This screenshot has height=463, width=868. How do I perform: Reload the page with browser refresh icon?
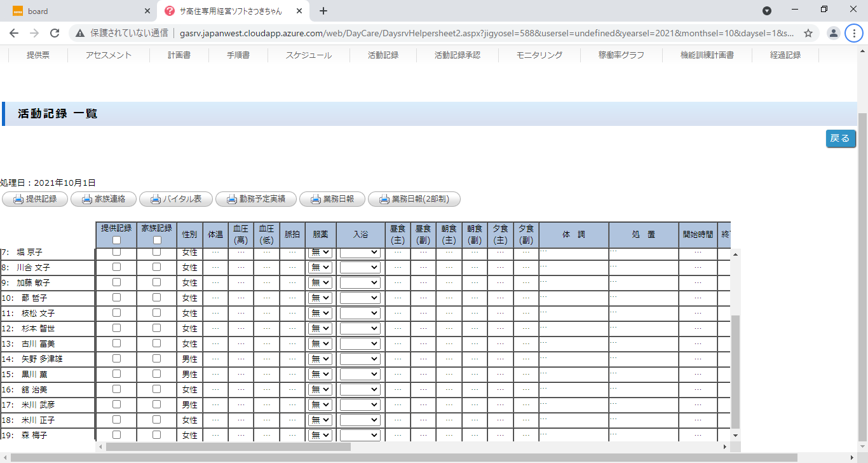tap(55, 33)
